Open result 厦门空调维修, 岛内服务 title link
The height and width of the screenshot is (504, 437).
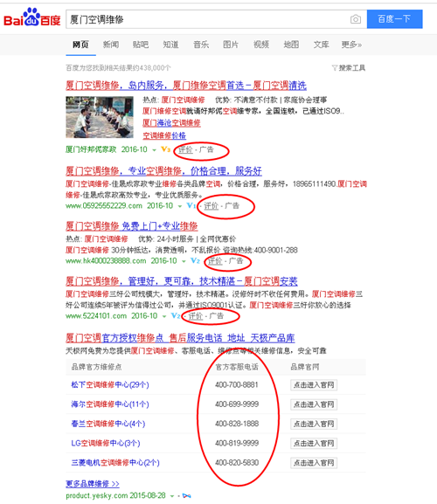(186, 86)
